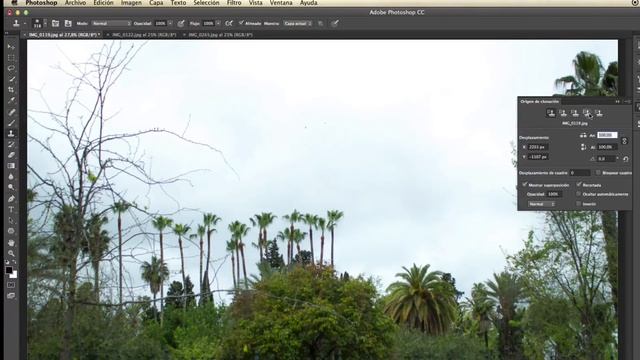Screen dimensions: 640x360
Task: Open the Edición menu
Action: (x=103, y=3)
